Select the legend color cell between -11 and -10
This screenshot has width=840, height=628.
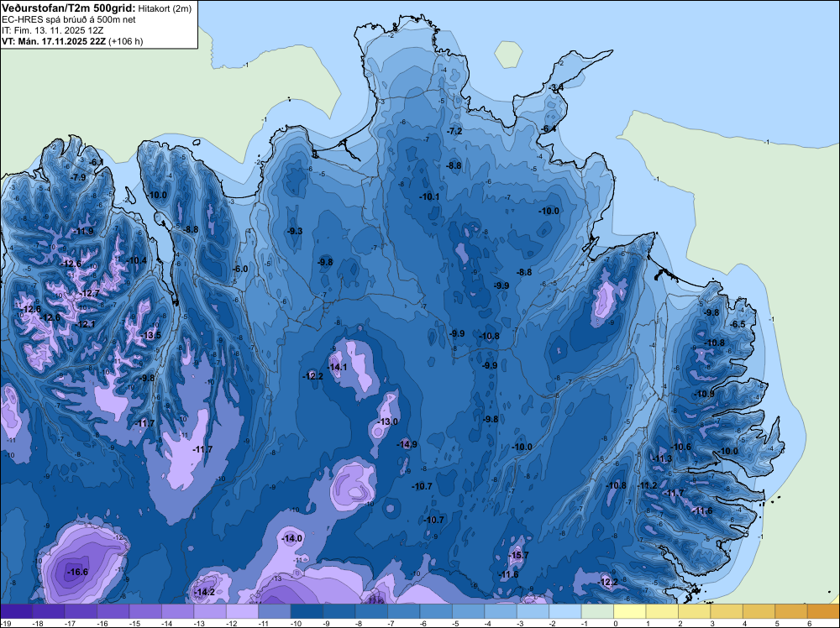click(x=275, y=611)
